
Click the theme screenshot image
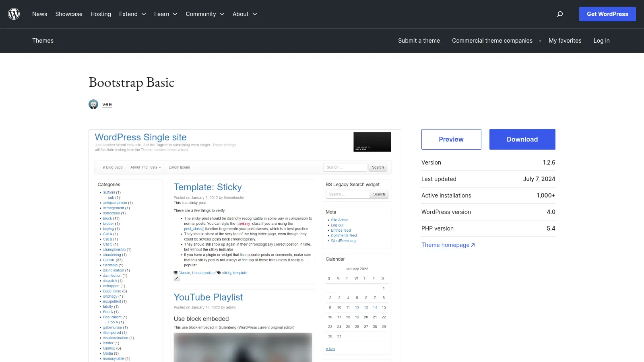point(245,245)
